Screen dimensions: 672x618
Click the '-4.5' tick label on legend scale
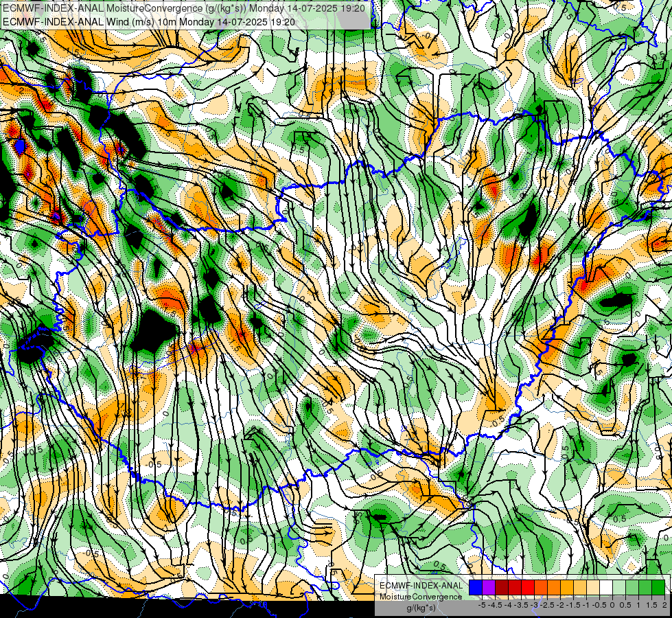click(495, 605)
